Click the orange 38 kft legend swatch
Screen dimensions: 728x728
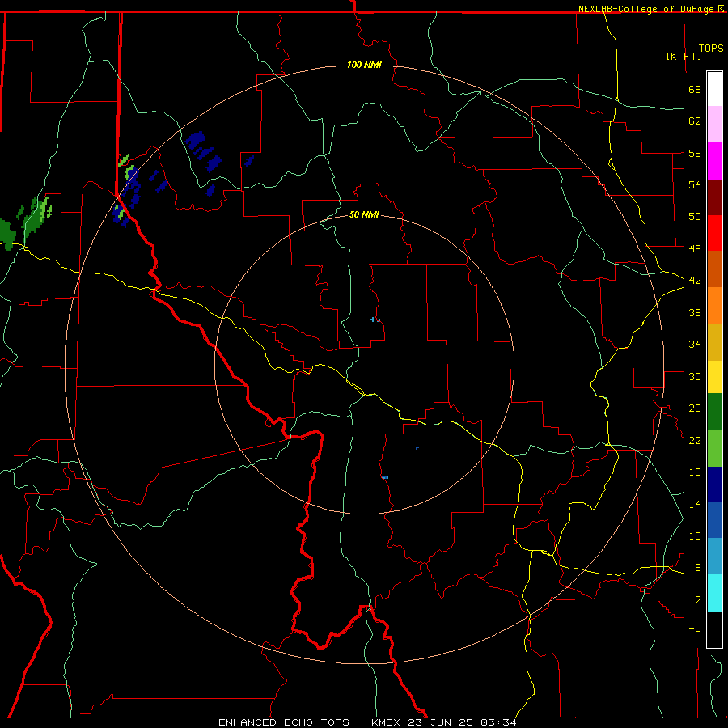point(714,306)
